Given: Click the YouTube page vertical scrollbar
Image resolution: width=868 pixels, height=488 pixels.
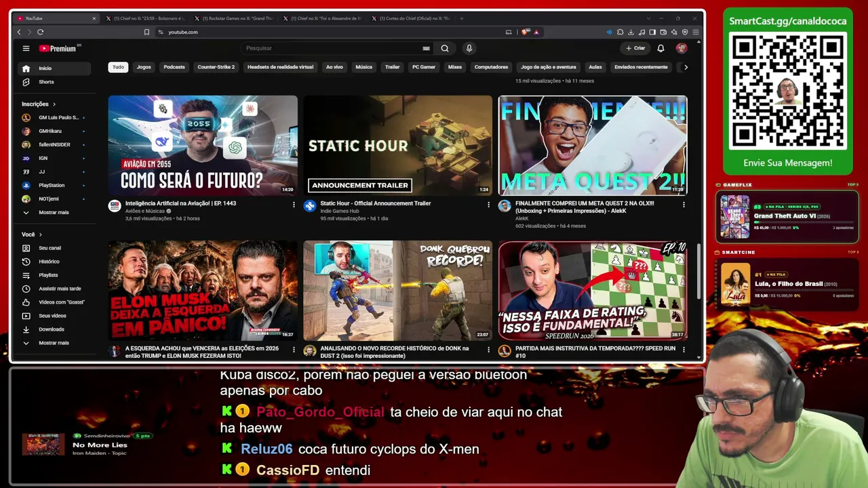Looking at the screenshot, I should tap(699, 271).
